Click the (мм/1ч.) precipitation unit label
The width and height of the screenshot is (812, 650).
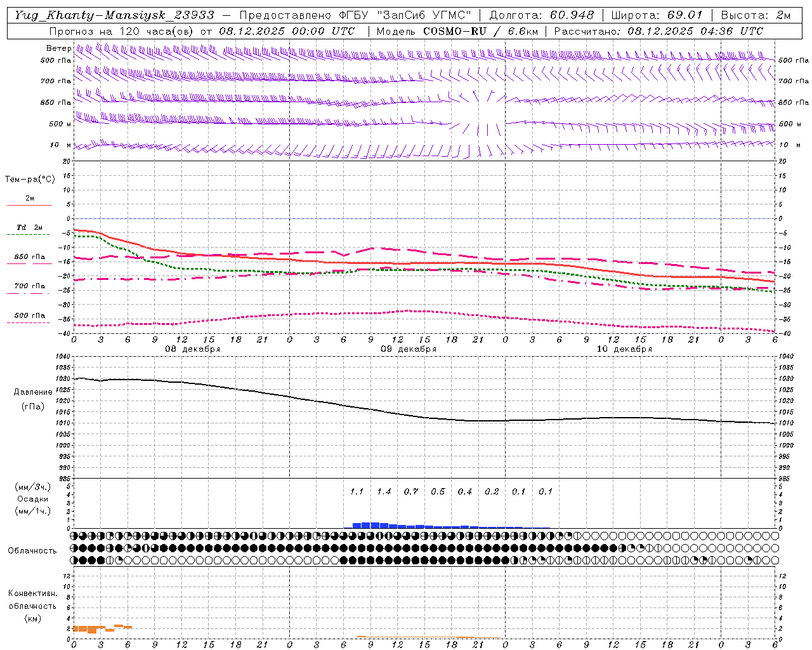pyautogui.click(x=32, y=511)
